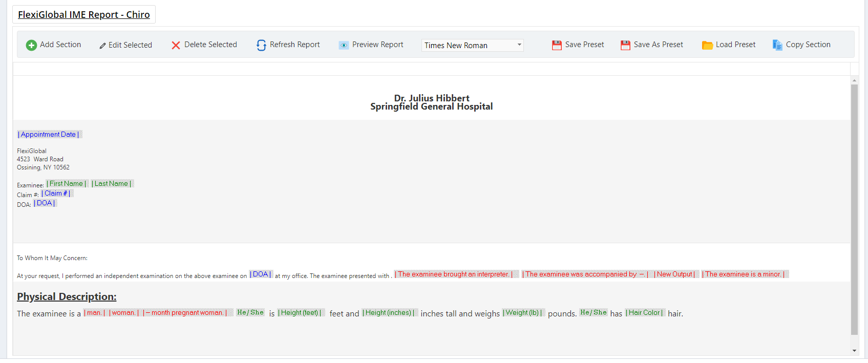Click the Edit Selected pencil icon

pos(103,46)
